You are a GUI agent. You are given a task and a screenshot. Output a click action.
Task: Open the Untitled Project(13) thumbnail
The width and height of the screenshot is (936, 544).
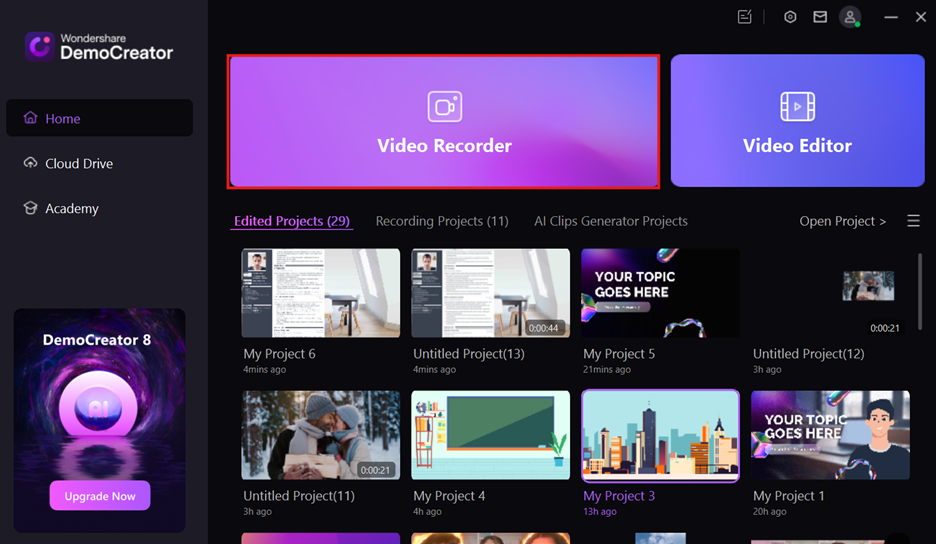491,293
